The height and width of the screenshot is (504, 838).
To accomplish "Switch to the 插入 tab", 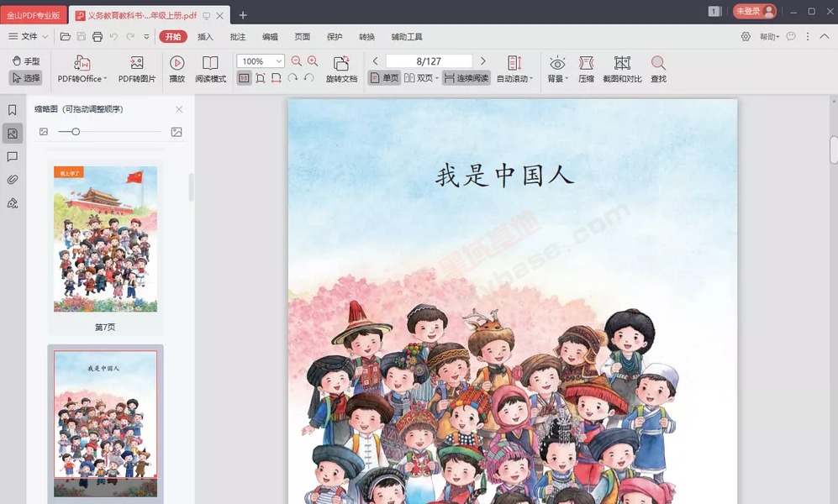I will [205, 37].
